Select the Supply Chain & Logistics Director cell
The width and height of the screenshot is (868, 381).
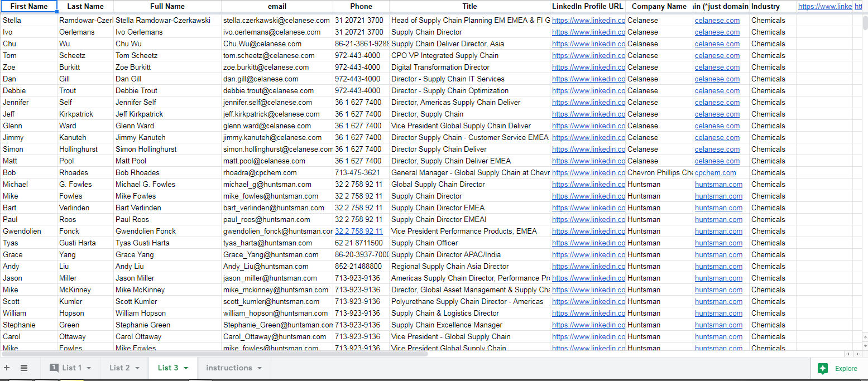point(469,313)
